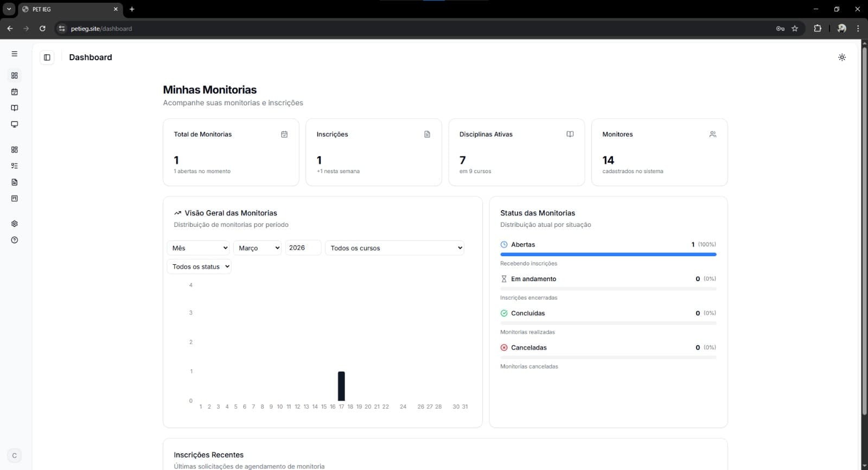Viewport: 868px width, 470px height.
Task: Toggle the hamburger menu in the sidebar
Action: click(15, 54)
